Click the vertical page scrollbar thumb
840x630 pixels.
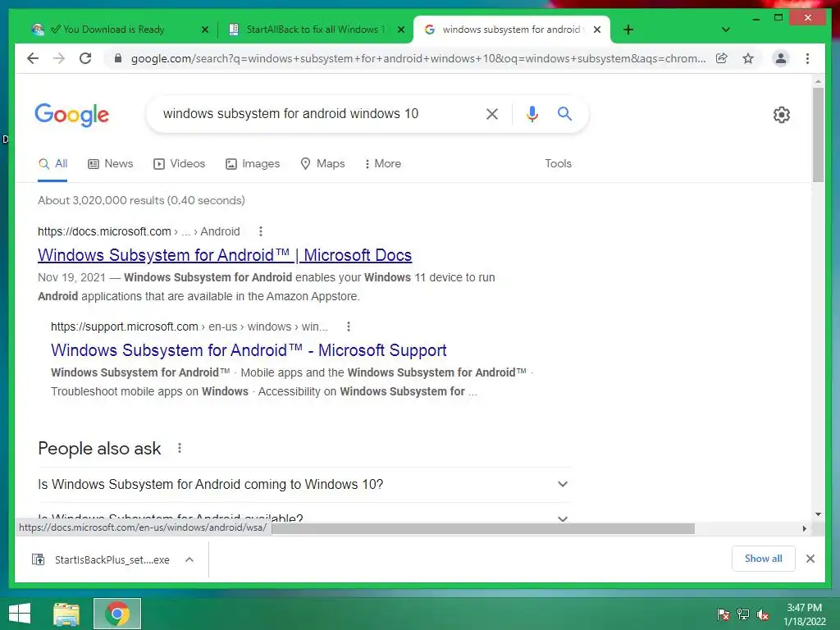pyautogui.click(x=818, y=135)
